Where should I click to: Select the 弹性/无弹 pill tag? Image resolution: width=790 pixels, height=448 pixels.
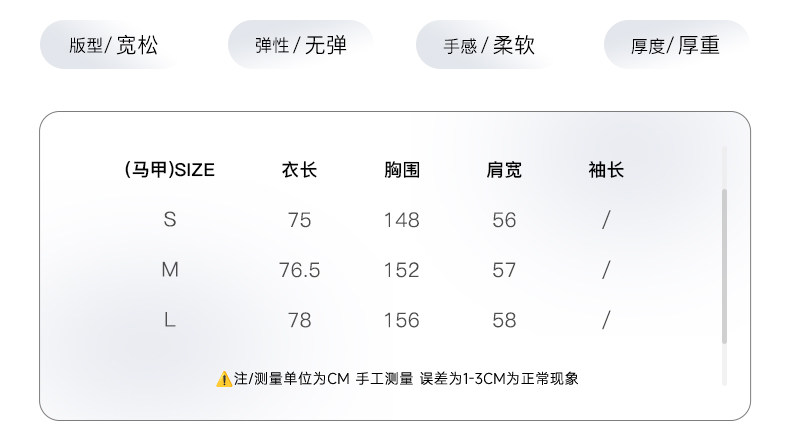coord(300,45)
